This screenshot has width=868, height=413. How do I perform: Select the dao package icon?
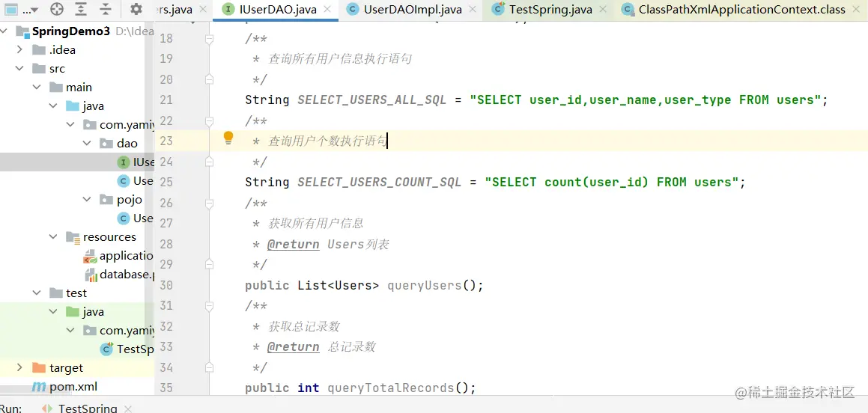pyautogui.click(x=106, y=143)
